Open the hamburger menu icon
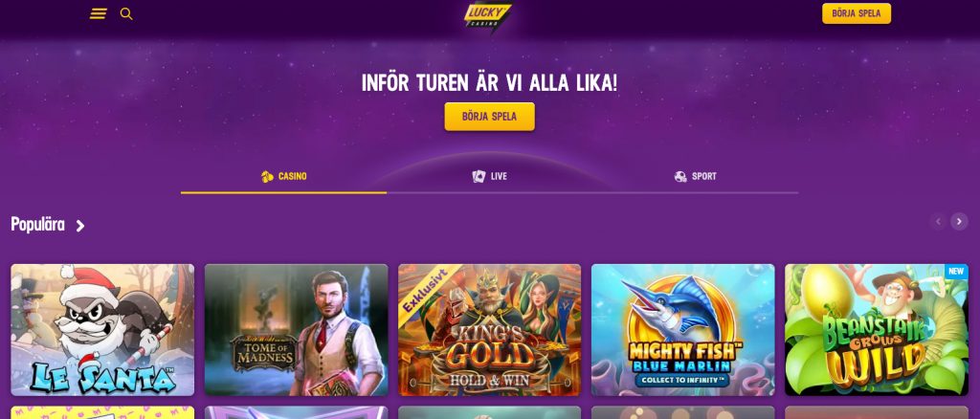The image size is (980, 419). (99, 13)
